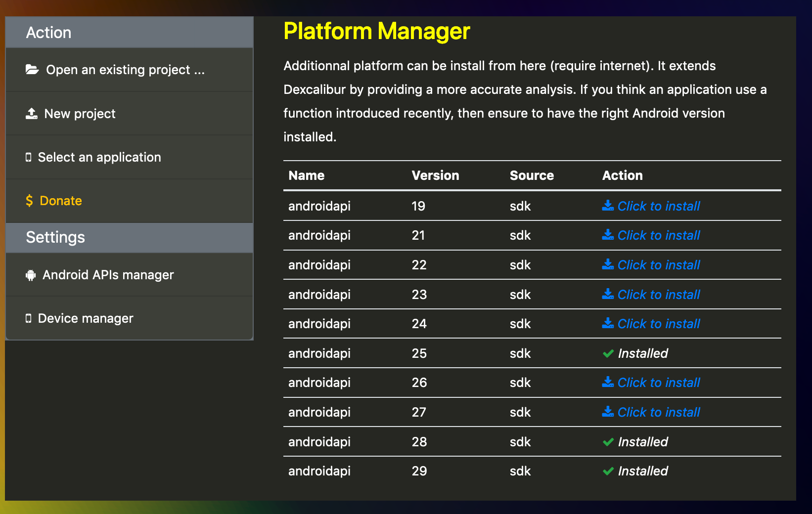Click the version number 26 cell
The width and height of the screenshot is (812, 514).
pyautogui.click(x=419, y=383)
